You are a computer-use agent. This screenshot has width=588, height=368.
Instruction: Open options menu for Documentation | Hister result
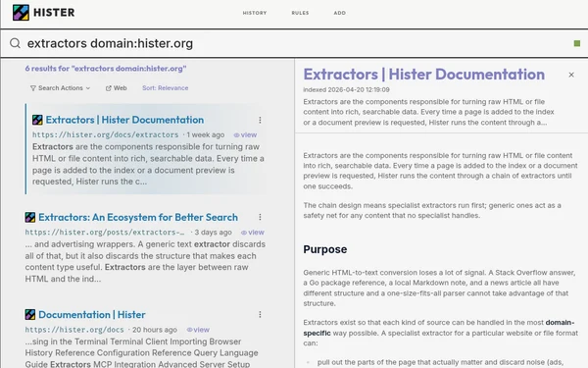[x=260, y=314]
